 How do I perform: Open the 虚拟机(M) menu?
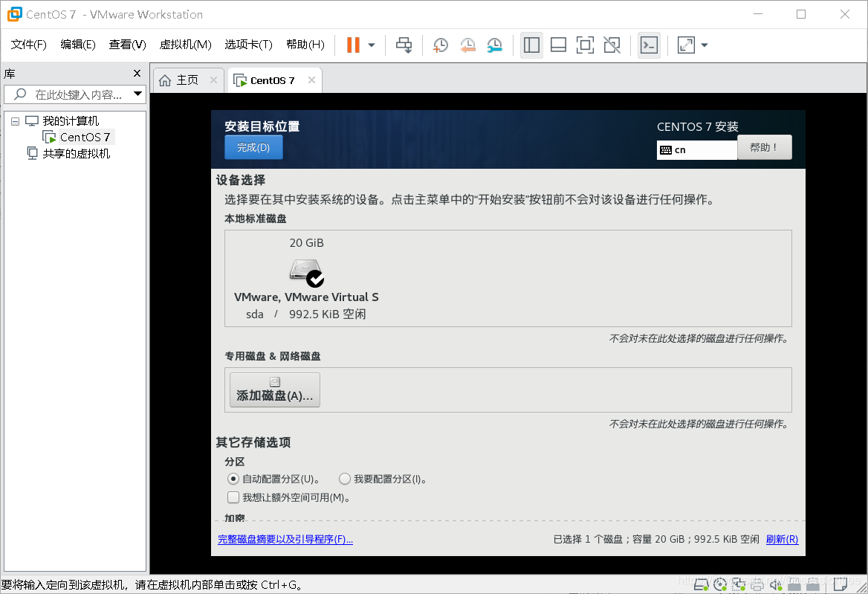pos(184,44)
